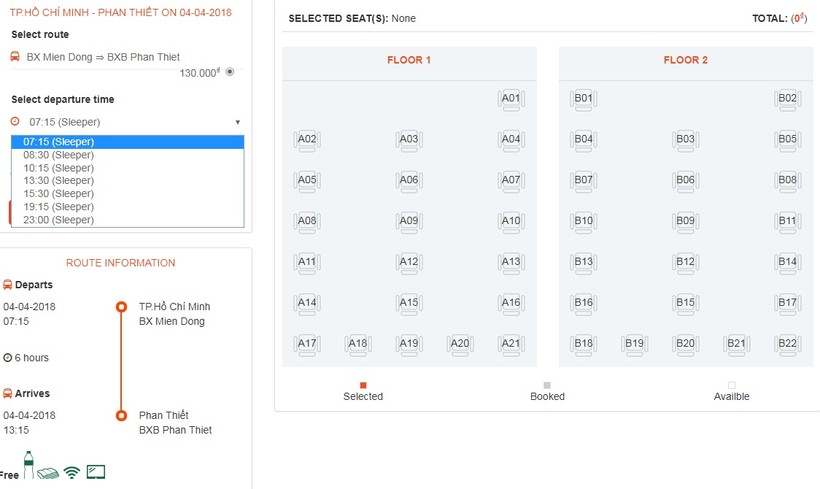The width and height of the screenshot is (820, 489).
Task: Select seat A20 on Floor 1
Action: point(459,344)
